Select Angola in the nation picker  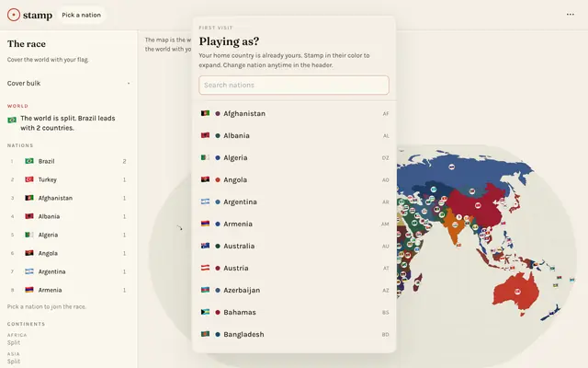click(294, 180)
